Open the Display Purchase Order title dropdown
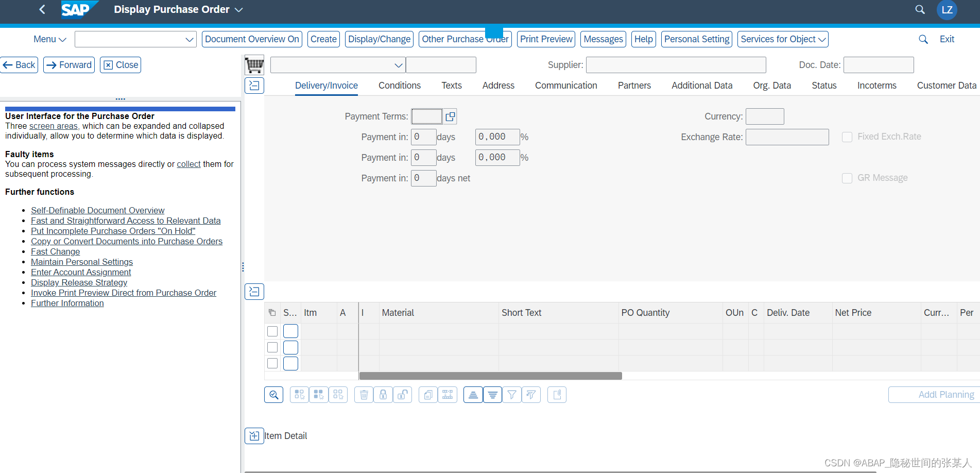The width and height of the screenshot is (980, 473). [238, 9]
